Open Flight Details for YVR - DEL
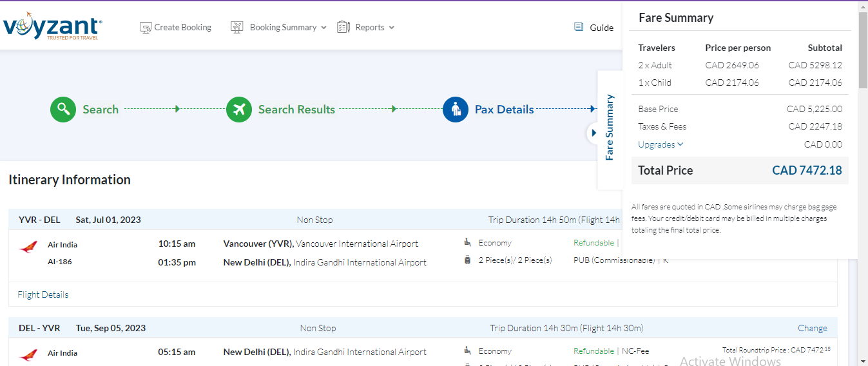The height and width of the screenshot is (366, 868). pyautogui.click(x=43, y=294)
